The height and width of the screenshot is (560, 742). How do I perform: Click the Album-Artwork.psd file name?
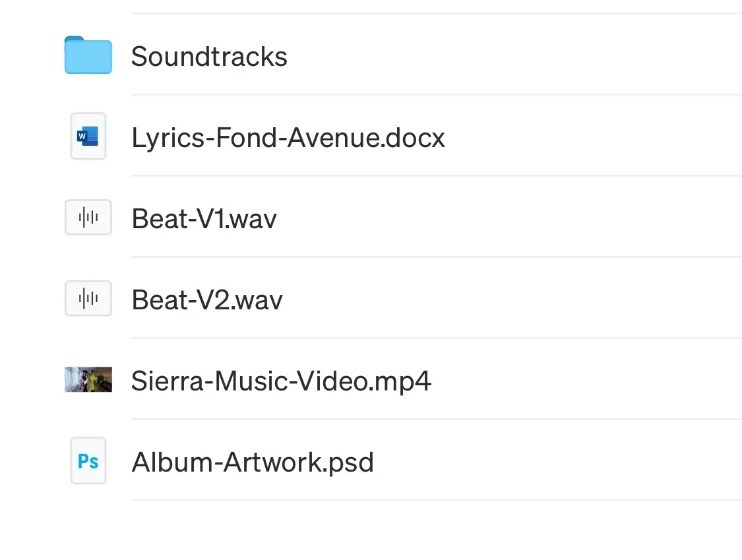coord(253,462)
